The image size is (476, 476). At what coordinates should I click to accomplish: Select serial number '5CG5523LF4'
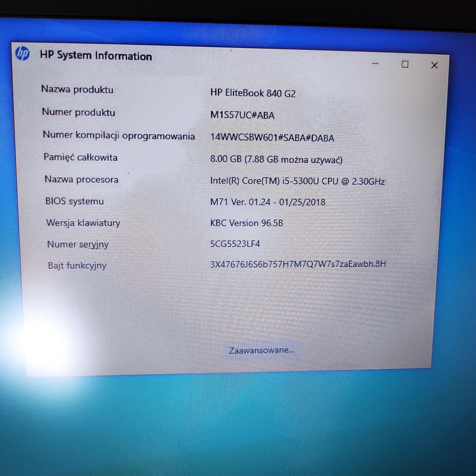235,244
